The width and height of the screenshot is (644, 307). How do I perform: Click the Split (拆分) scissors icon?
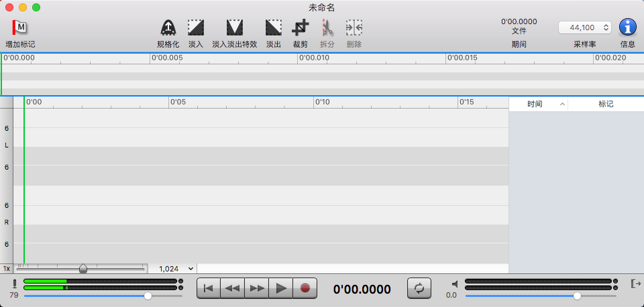pyautogui.click(x=327, y=27)
